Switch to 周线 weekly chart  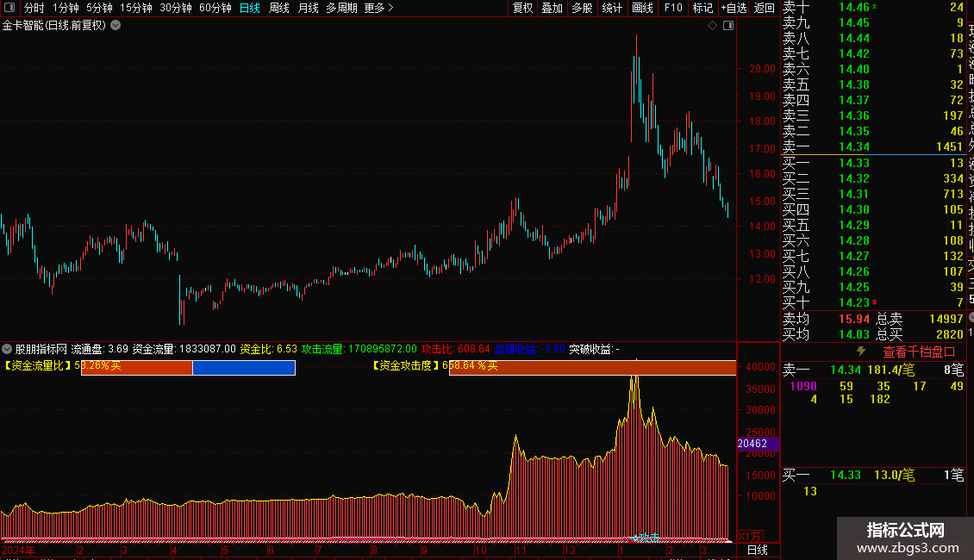click(x=279, y=8)
